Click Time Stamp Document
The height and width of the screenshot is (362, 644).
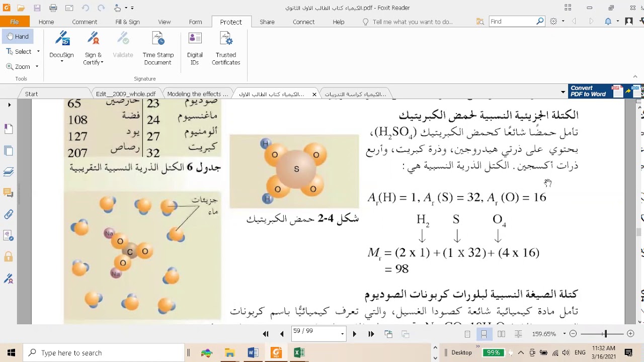(x=158, y=48)
